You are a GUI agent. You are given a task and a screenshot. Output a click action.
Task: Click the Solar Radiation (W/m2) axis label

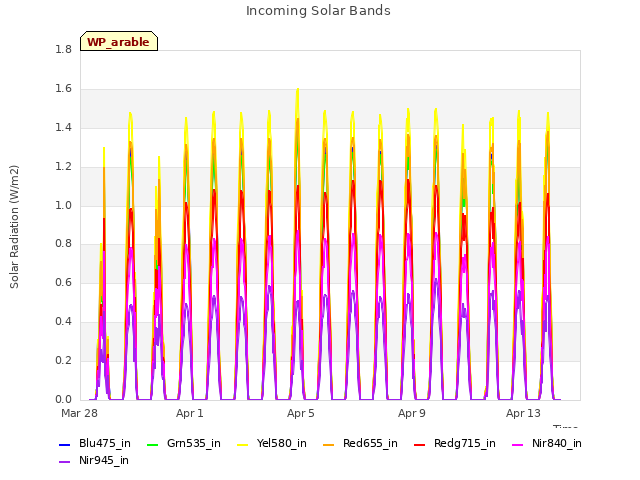pyautogui.click(x=14, y=227)
